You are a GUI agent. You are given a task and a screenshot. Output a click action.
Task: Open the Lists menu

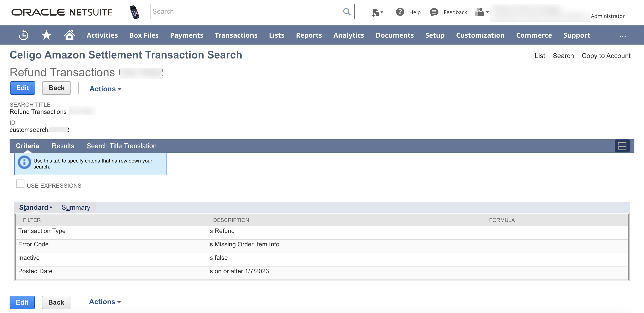(276, 35)
